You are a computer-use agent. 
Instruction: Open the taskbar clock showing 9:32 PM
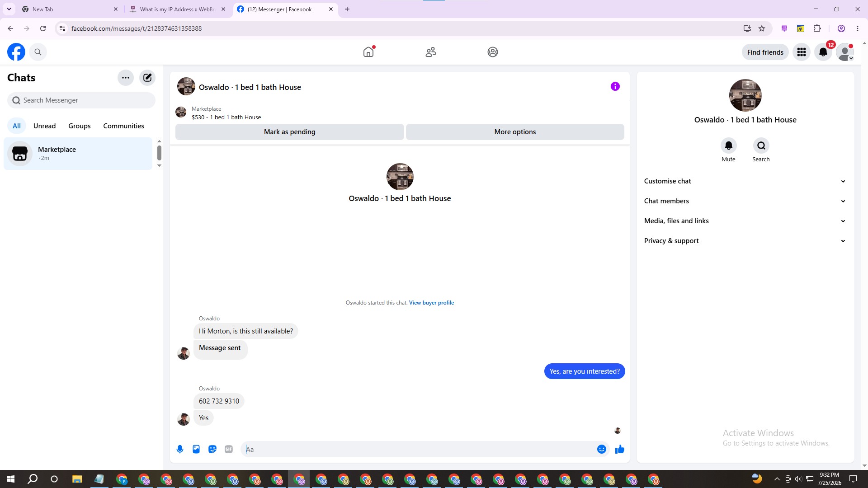click(x=829, y=479)
